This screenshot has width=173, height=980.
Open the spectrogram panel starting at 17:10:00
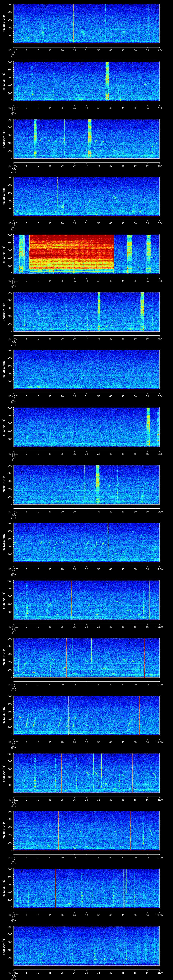[86, 542]
